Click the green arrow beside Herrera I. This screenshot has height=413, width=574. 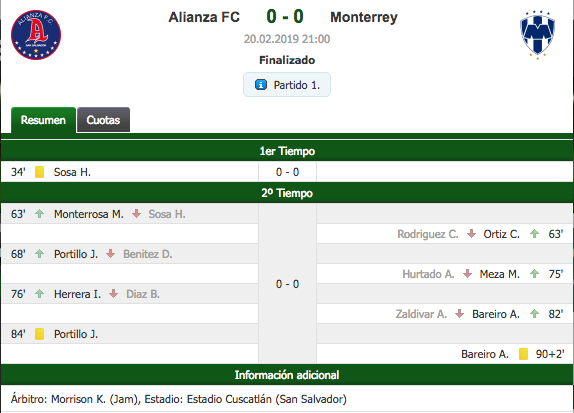[x=40, y=294]
